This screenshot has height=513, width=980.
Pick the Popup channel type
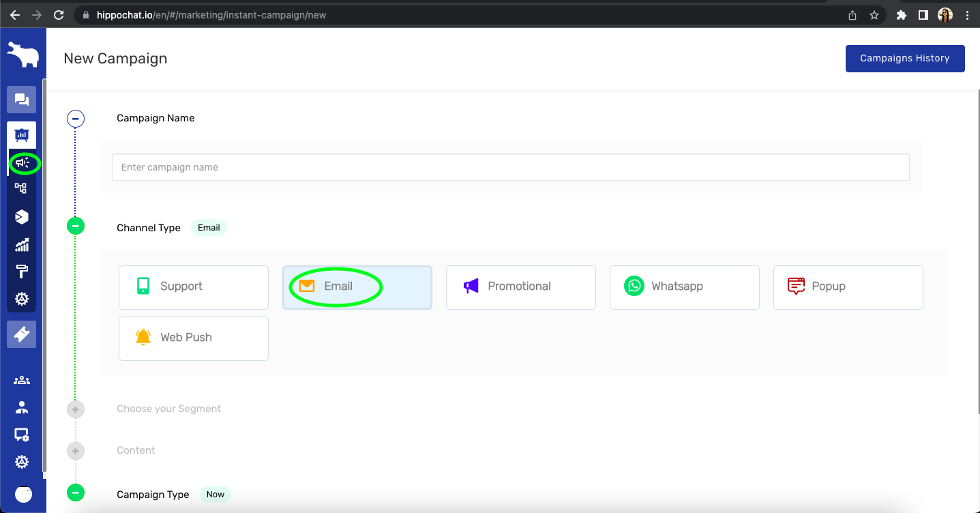848,287
